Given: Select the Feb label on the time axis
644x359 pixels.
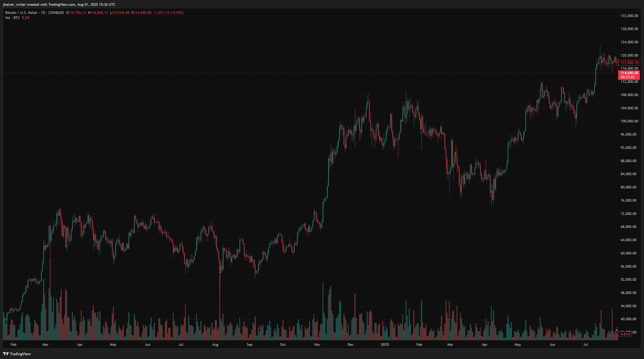Looking at the screenshot, I should [13, 345].
